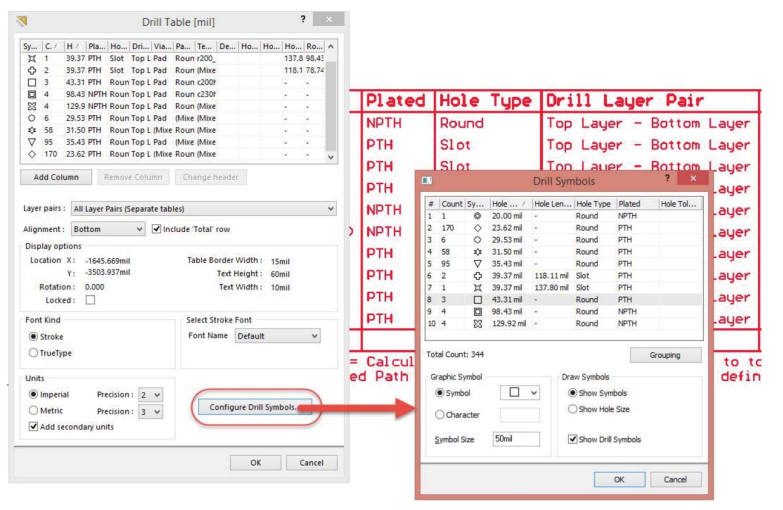Click the Symbol Size input field
783x510 pixels.
pyautogui.click(x=513, y=439)
